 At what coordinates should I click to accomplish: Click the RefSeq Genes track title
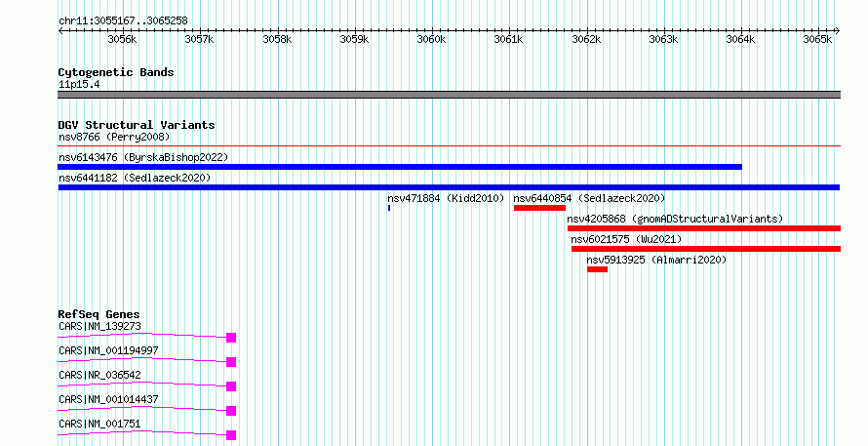point(99,314)
